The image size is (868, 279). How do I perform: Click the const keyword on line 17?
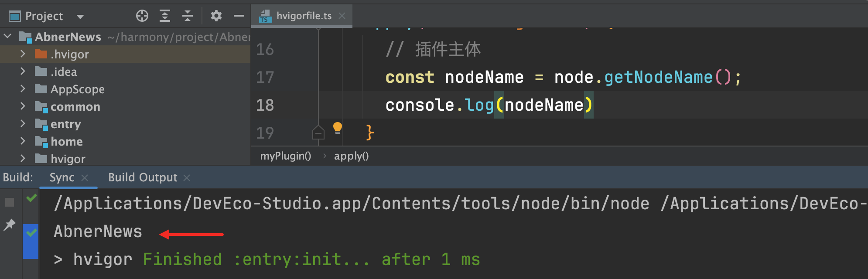coord(410,77)
